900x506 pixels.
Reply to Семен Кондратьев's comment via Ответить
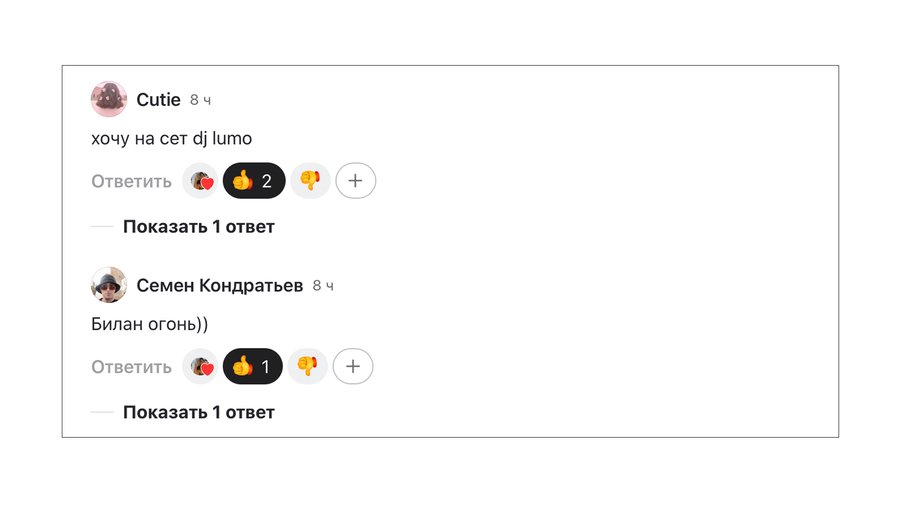tap(131, 367)
